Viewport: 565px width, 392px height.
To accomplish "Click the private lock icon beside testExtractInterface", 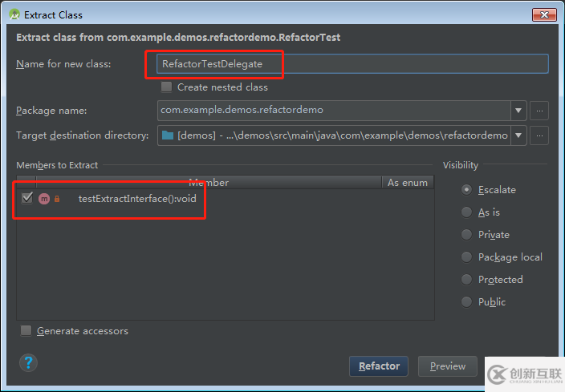I will click(57, 199).
